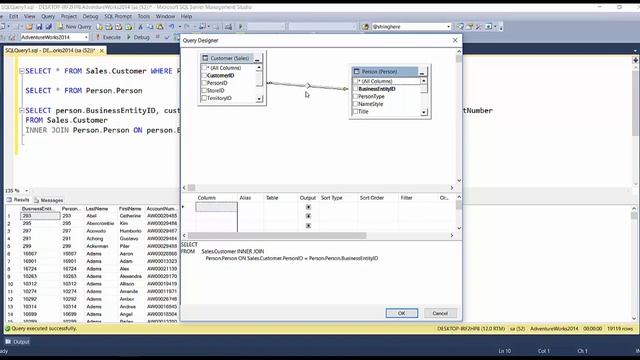Open the SQL Prompt menu

click(x=118, y=16)
